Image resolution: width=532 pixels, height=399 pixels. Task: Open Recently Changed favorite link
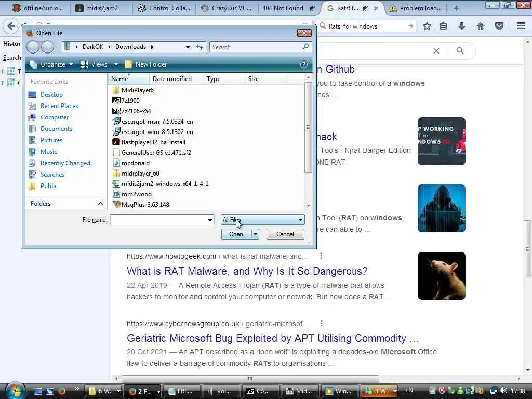point(65,163)
